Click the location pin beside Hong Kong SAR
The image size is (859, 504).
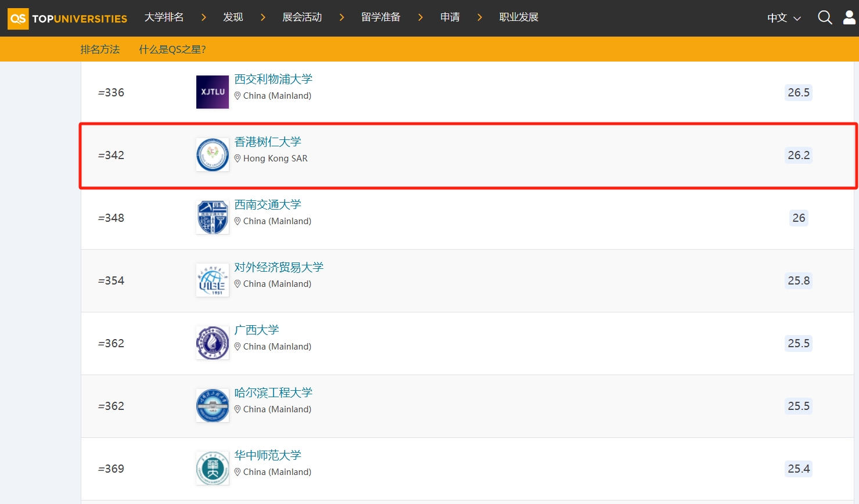click(x=238, y=158)
